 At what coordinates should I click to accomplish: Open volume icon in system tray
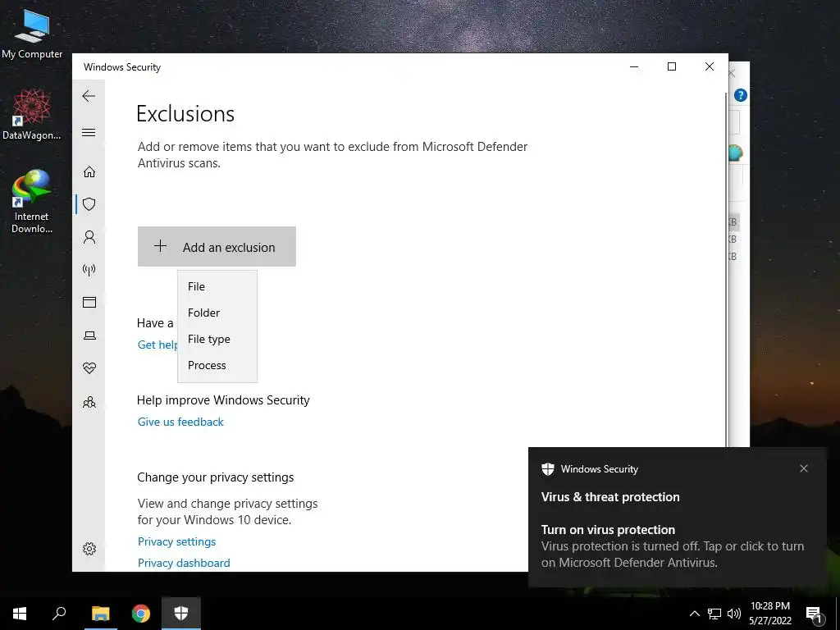[x=734, y=614]
